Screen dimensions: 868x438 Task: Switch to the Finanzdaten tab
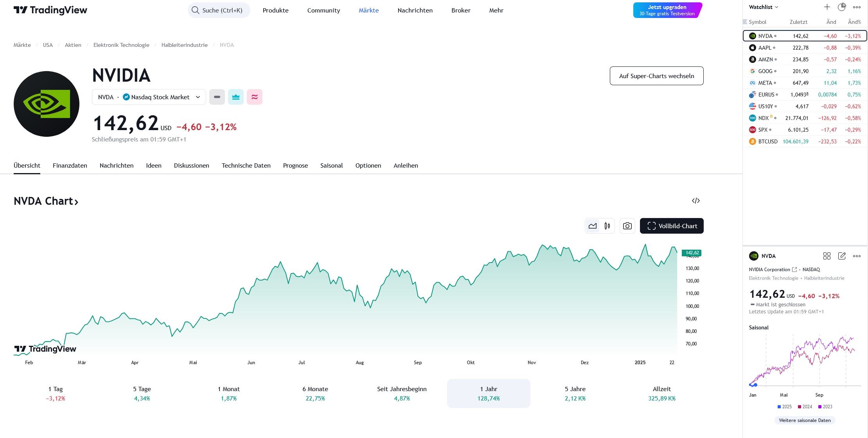coord(70,165)
